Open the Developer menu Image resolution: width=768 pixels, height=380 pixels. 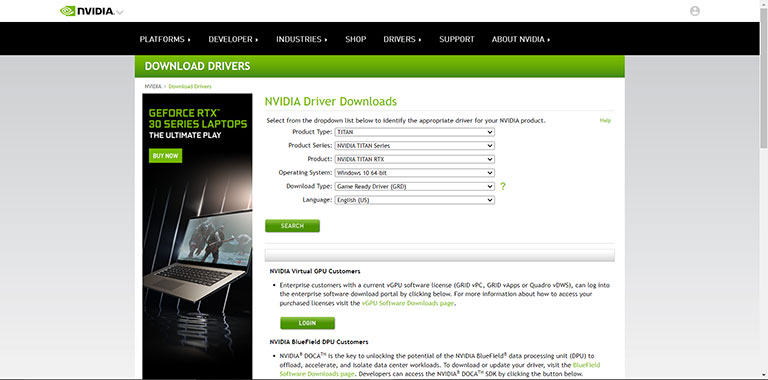tap(233, 39)
